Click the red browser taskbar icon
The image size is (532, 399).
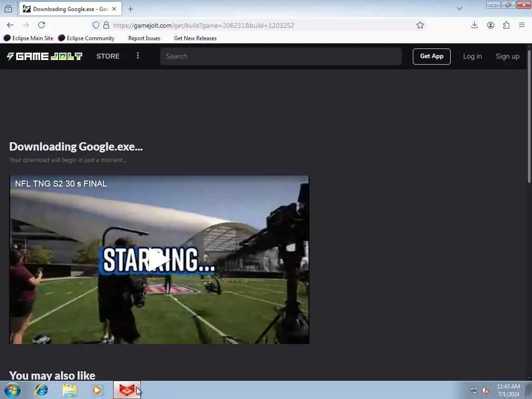point(127,390)
